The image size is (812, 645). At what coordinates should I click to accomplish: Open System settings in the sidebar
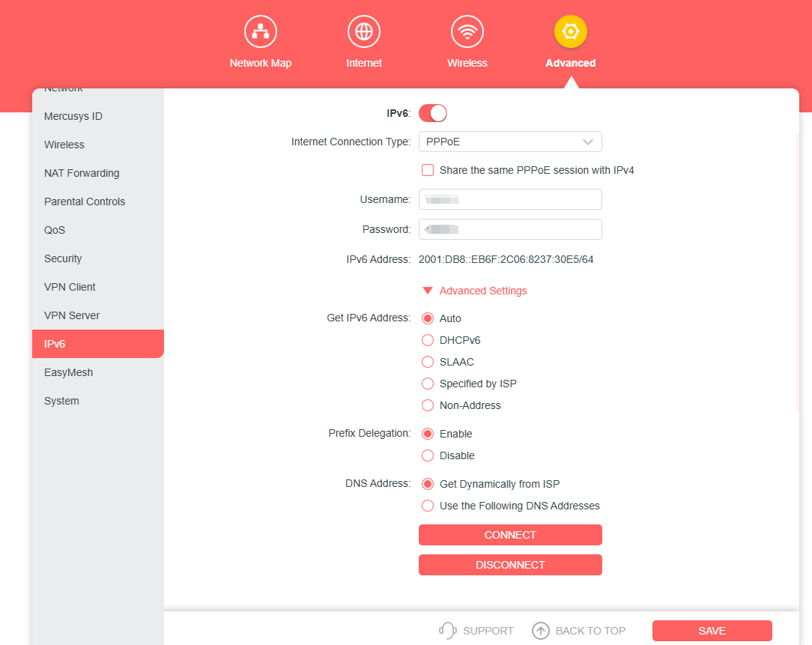98,401
